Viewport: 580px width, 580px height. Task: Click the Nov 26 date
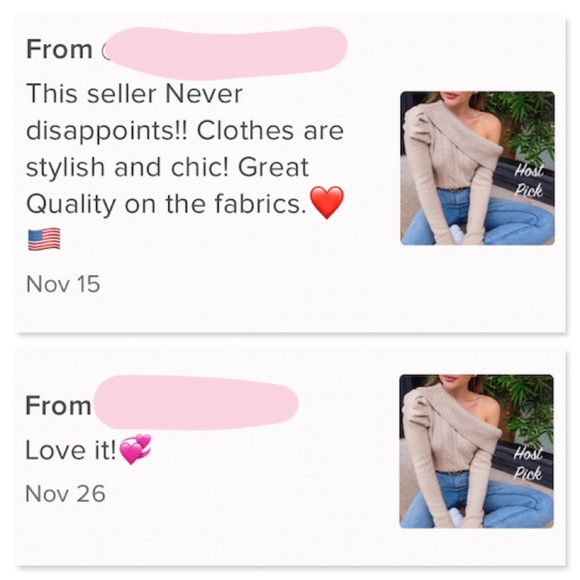tap(65, 494)
